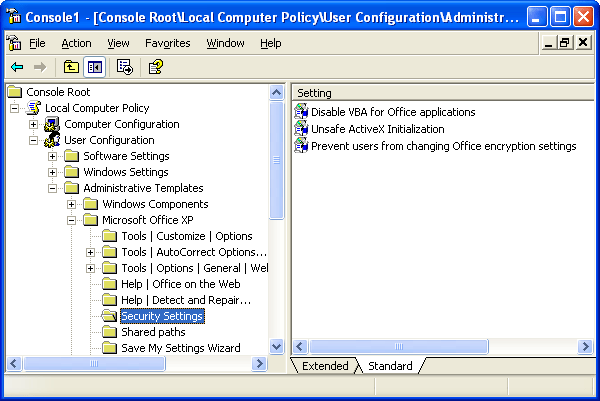The height and width of the screenshot is (401, 600).
Task: Select Prevent users from changing Office encryption settings
Action: [x=443, y=146]
